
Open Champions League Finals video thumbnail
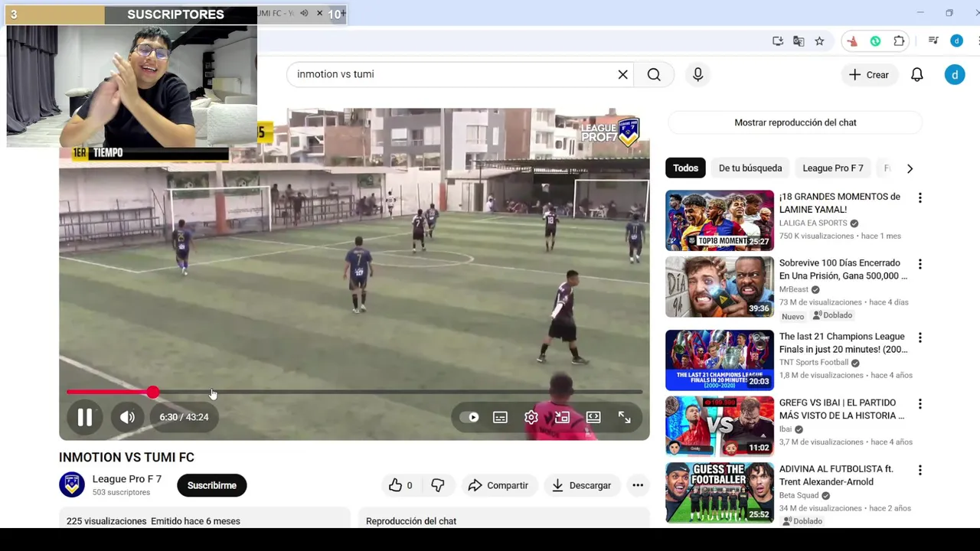[720, 360]
